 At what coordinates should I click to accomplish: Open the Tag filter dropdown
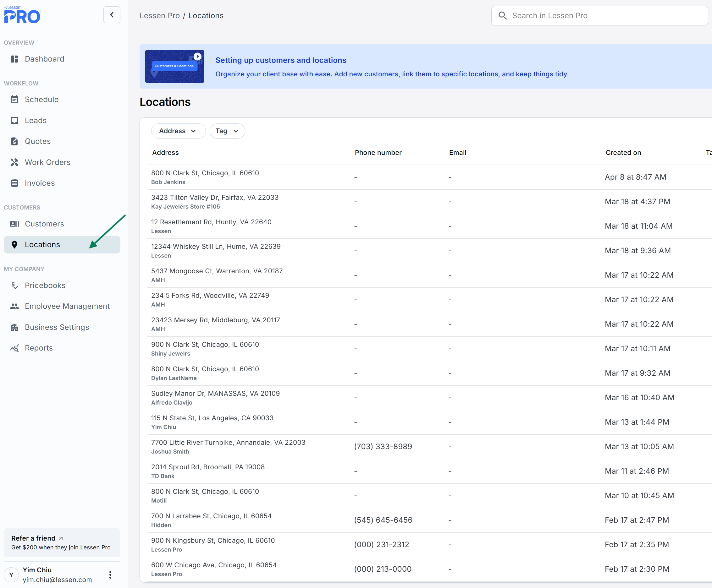point(227,131)
